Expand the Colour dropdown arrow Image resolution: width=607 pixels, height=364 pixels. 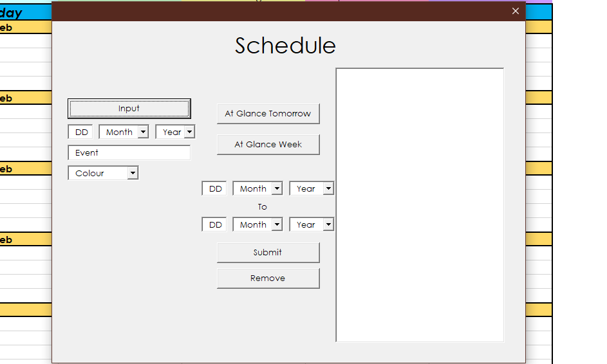click(x=133, y=173)
